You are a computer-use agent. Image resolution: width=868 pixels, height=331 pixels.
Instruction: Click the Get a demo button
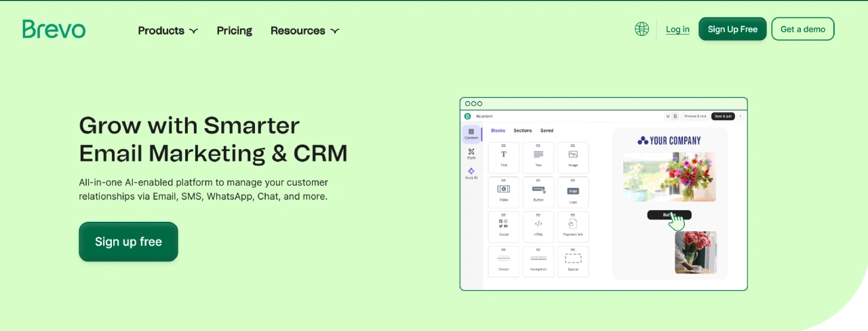pos(803,29)
